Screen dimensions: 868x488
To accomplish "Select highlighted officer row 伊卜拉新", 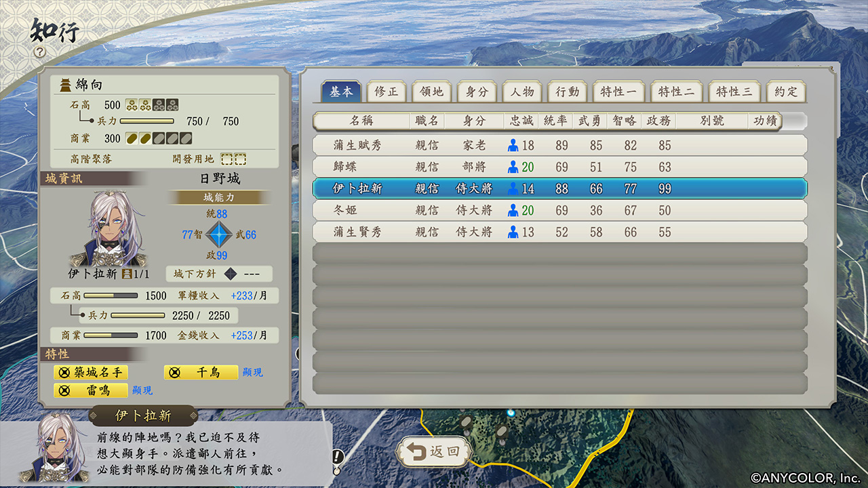I will click(x=560, y=188).
